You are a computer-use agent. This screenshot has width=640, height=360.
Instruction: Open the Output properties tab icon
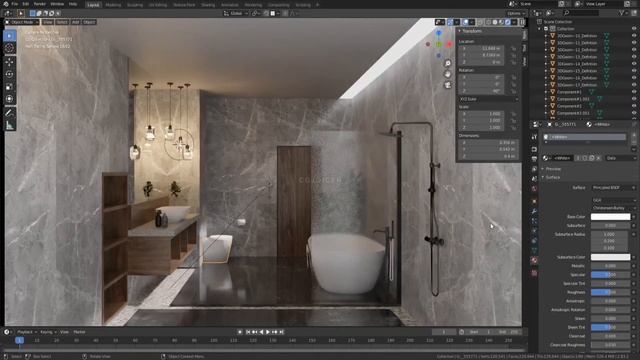[x=534, y=159]
